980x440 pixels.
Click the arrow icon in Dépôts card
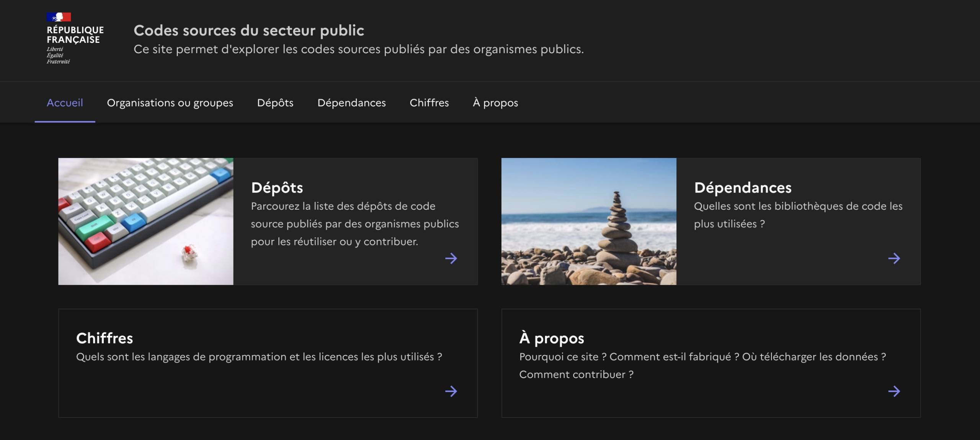[451, 259]
